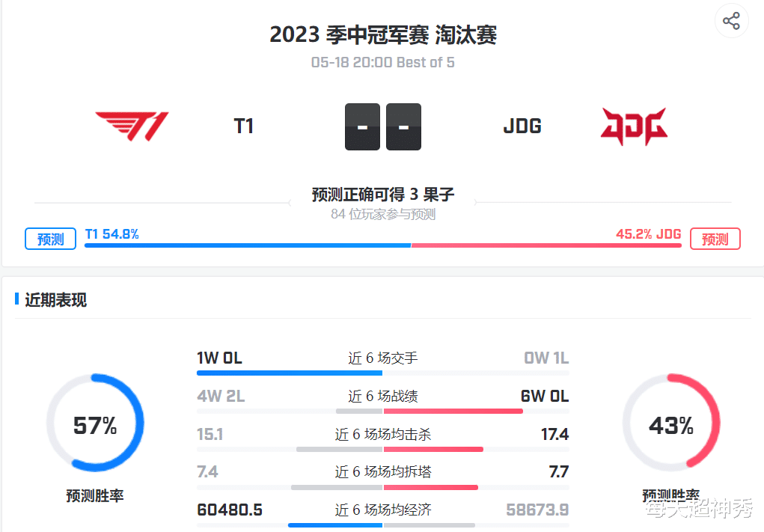Select the 近 6 场场均拆塔 stat row
The image size is (764, 532).
pyautogui.click(x=382, y=472)
